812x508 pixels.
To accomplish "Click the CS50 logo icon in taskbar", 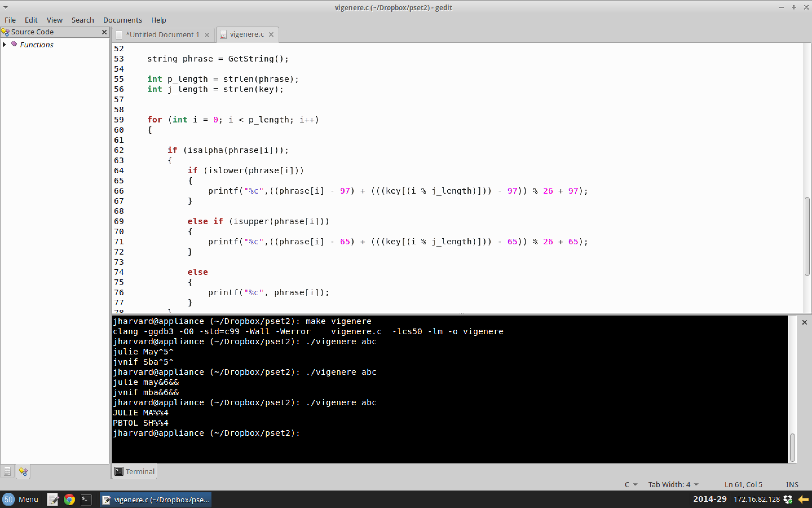I will coord(8,499).
